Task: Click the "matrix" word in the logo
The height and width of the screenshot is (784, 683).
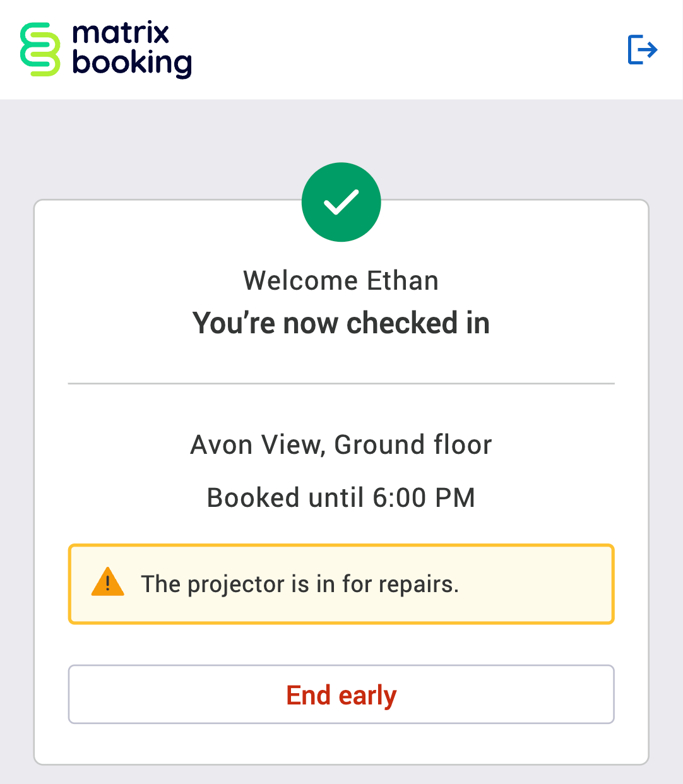Action: click(121, 33)
